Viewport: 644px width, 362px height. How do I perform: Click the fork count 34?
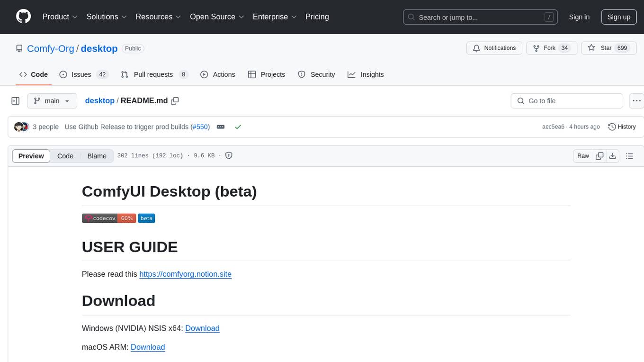pos(564,48)
